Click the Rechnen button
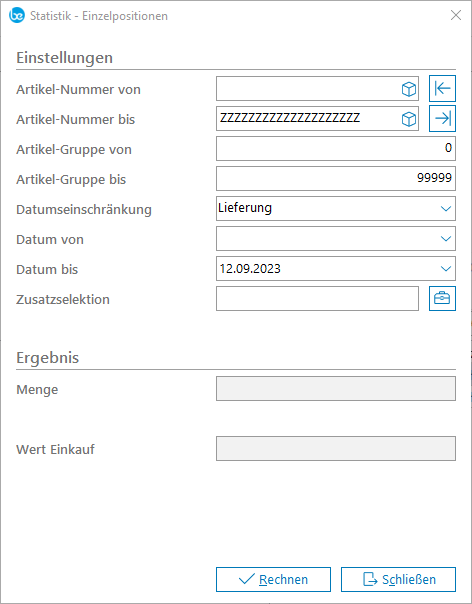Viewport: 472px width, 604px height. (x=273, y=579)
